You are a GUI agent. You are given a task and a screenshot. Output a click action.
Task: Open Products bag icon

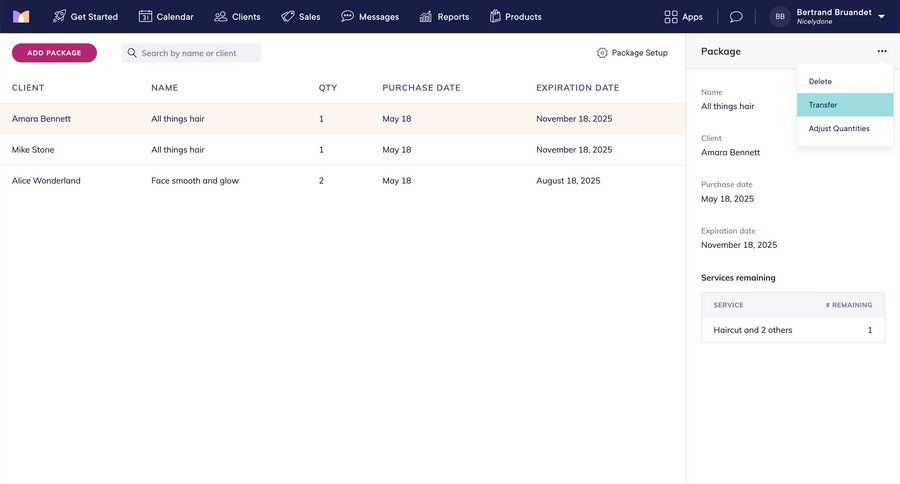pos(495,16)
